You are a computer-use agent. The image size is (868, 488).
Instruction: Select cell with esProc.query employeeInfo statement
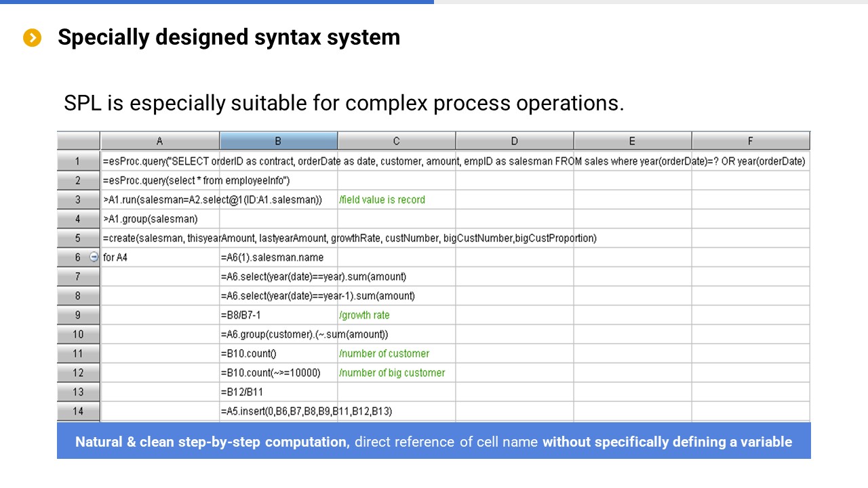coord(160,180)
